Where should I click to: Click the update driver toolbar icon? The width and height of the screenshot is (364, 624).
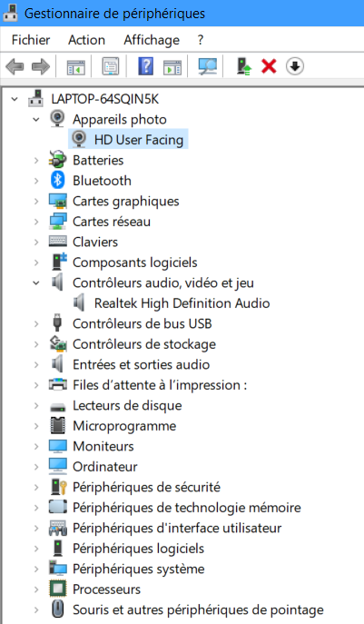243,66
